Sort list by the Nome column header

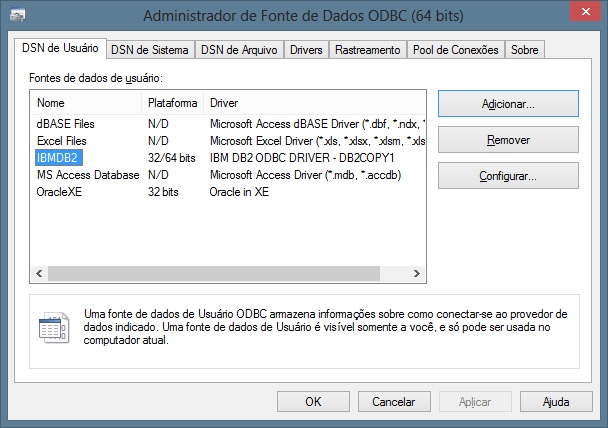click(x=87, y=103)
